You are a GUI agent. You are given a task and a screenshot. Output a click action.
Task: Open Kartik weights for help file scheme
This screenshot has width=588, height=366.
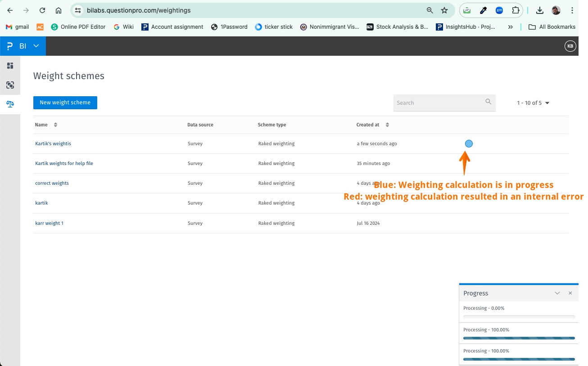coord(64,164)
